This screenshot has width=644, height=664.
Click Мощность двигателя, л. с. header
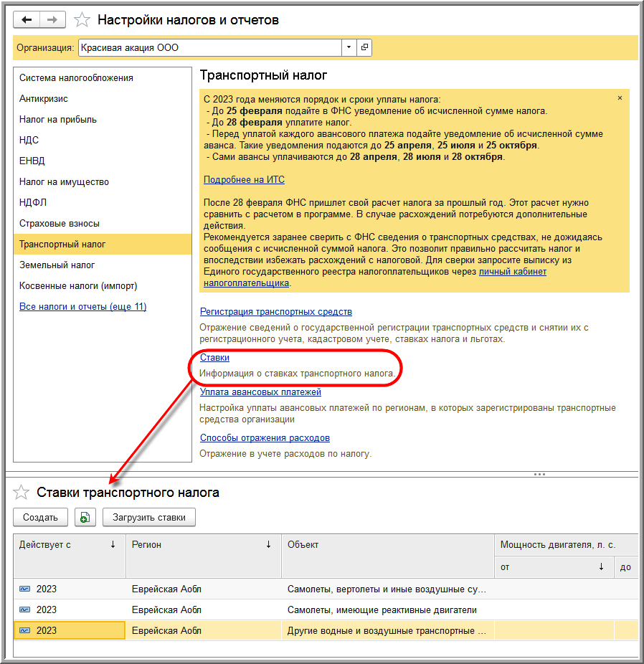pos(567,545)
